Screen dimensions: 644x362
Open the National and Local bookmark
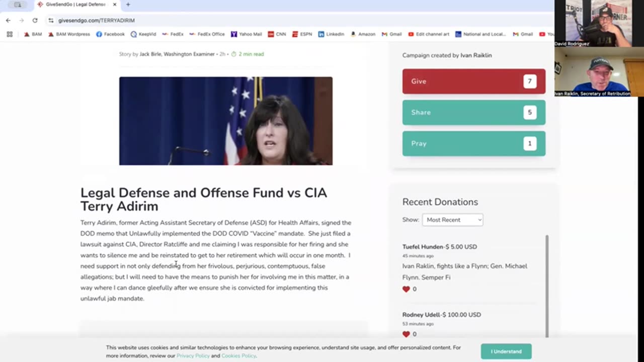click(x=480, y=34)
